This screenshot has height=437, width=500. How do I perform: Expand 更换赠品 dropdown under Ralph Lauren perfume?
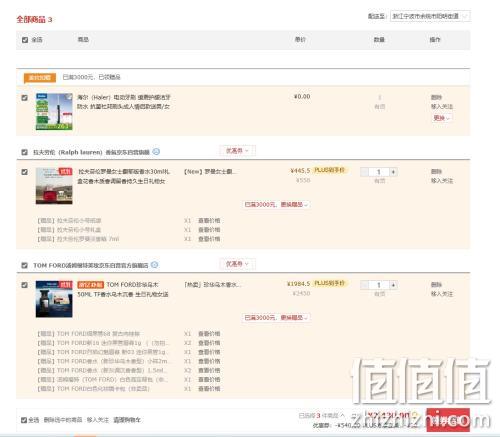point(276,204)
